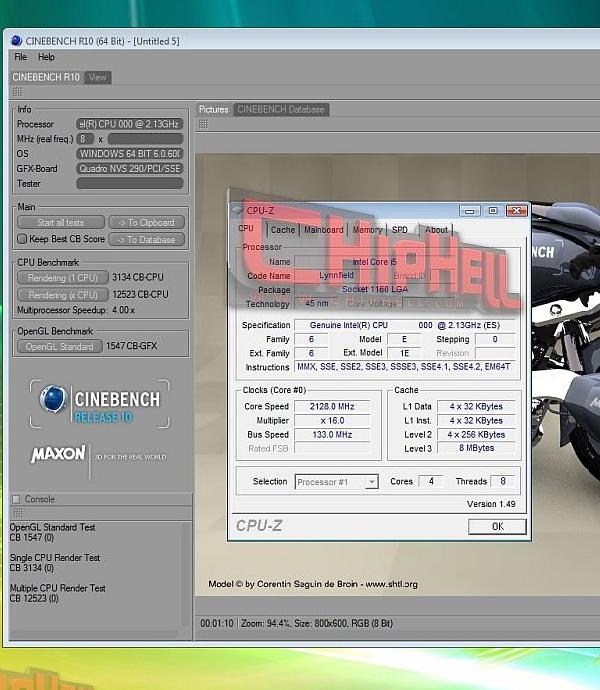Select the CINEBENCH R10 tab
The width and height of the screenshot is (600, 690).
coord(46,77)
